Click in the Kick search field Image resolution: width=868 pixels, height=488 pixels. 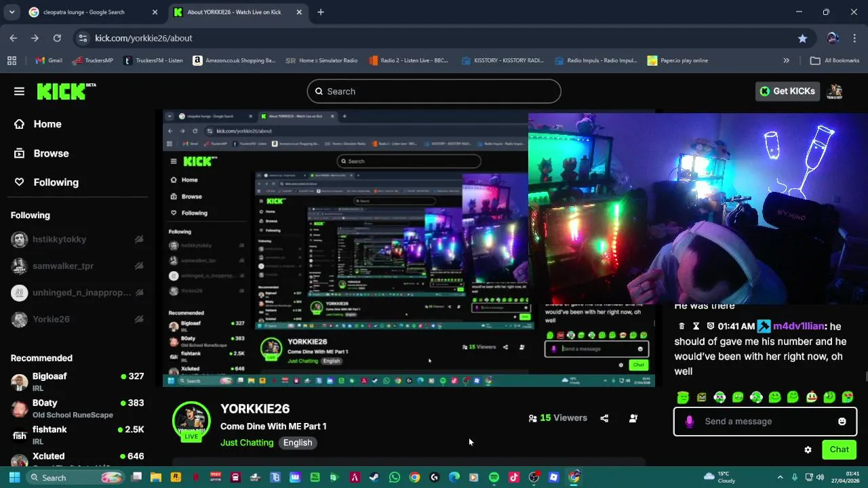[434, 91]
